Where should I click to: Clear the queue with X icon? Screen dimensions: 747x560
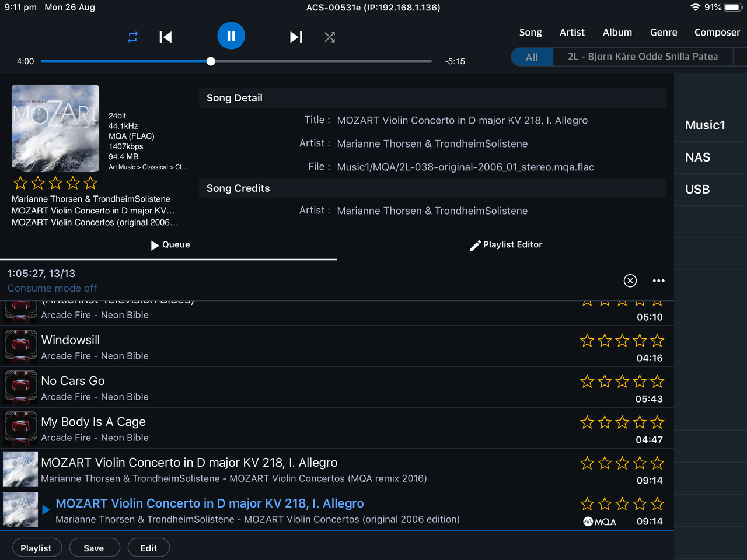point(630,281)
